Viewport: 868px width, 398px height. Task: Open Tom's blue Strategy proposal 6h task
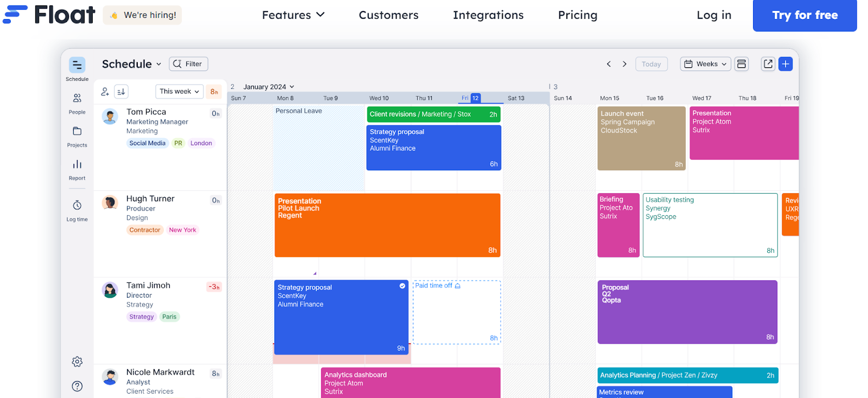pyautogui.click(x=433, y=147)
